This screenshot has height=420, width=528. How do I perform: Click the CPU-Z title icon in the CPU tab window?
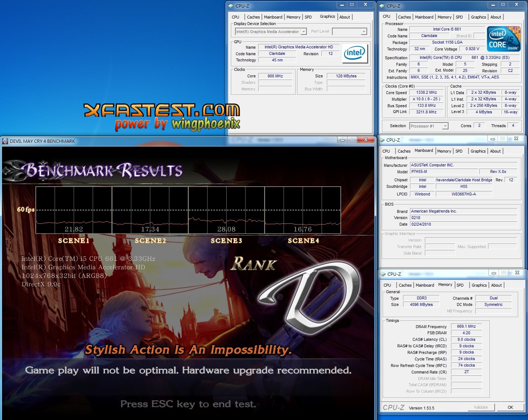click(x=382, y=6)
